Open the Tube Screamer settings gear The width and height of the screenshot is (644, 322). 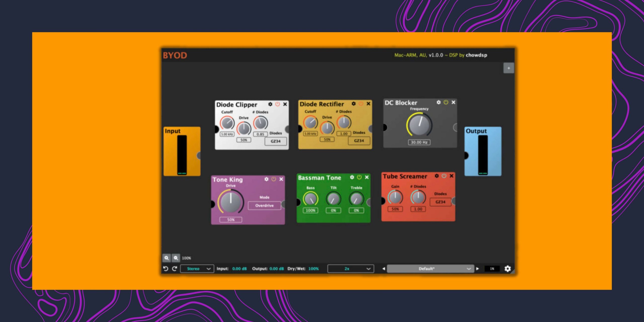(x=437, y=176)
